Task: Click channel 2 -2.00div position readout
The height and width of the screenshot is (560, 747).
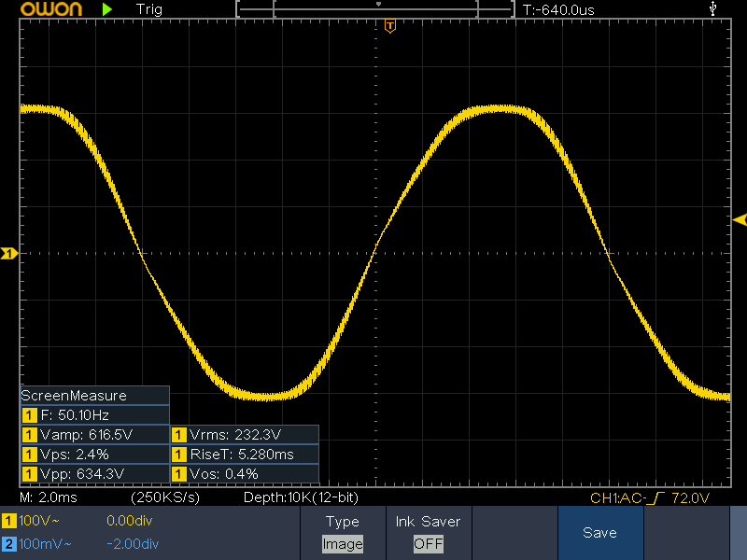Action: tap(133, 544)
